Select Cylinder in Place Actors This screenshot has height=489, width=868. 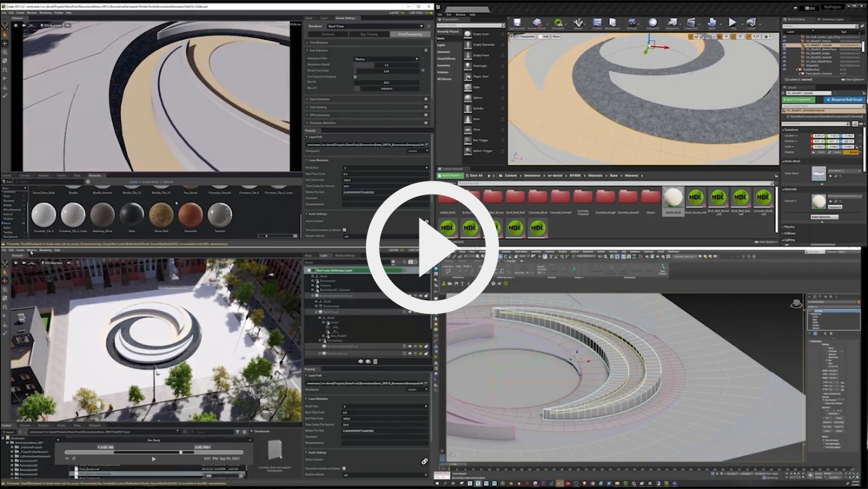tap(483, 109)
